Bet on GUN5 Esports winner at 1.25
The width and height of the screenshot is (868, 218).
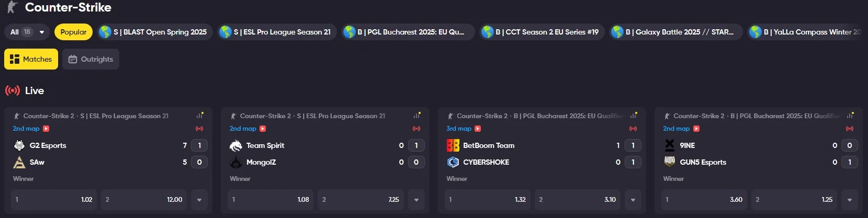(794, 200)
